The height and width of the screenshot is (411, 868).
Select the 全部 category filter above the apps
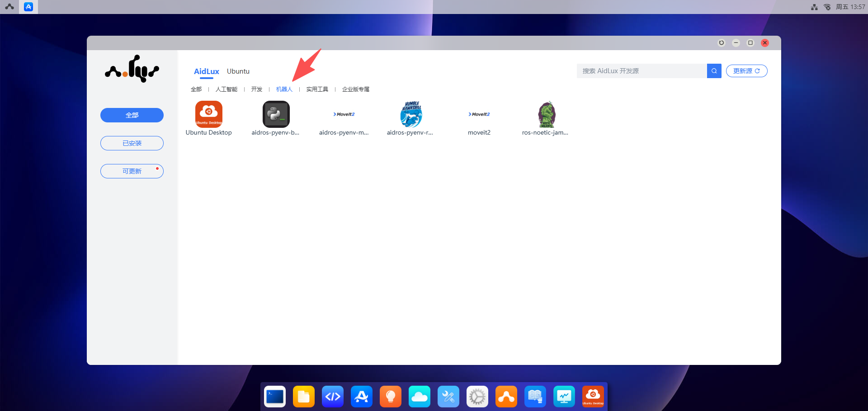(x=196, y=89)
